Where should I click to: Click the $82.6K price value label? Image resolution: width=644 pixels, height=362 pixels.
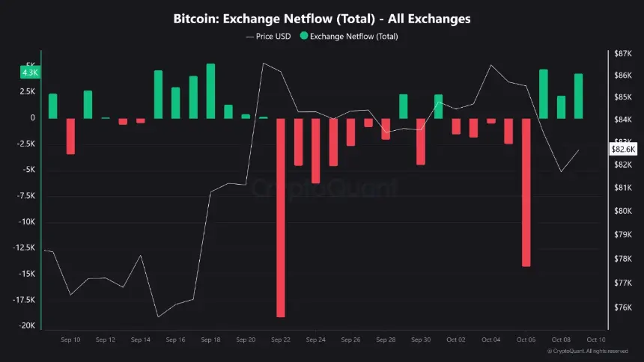[623, 149]
